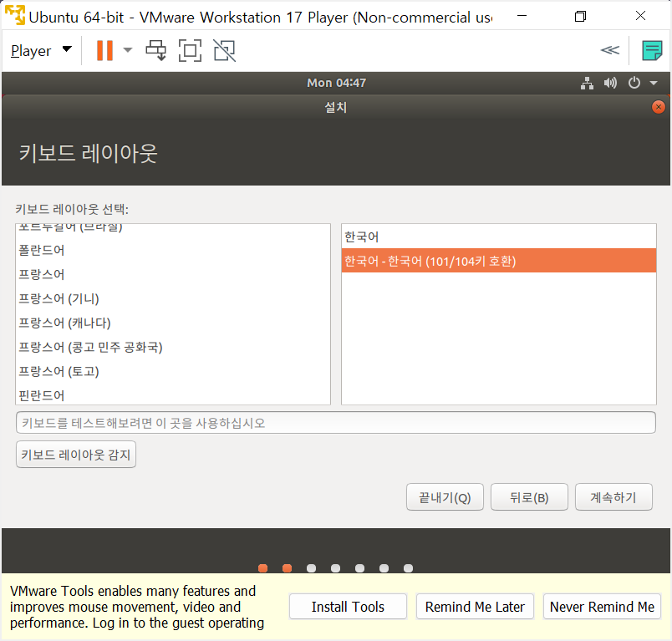The width and height of the screenshot is (672, 641).
Task: Click 뒤로(B) button
Action: (x=529, y=497)
